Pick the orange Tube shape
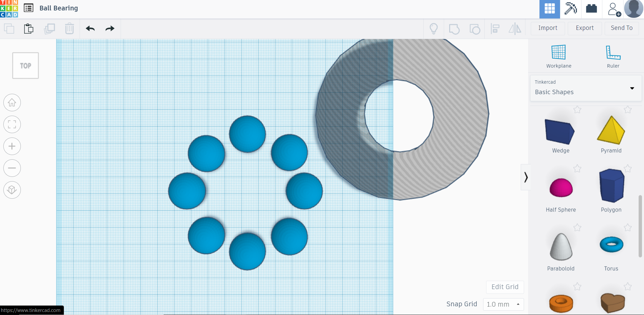The image size is (644, 315). (x=561, y=303)
